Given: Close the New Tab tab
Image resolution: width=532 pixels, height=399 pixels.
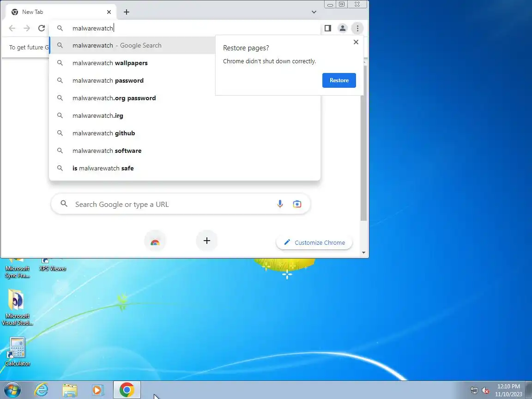Looking at the screenshot, I should click(109, 12).
